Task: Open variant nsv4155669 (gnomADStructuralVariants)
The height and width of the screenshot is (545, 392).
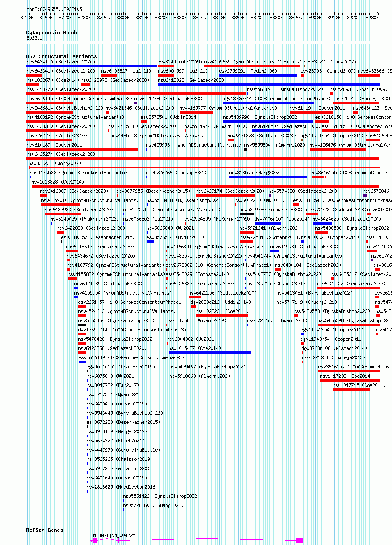Action: click(x=252, y=62)
